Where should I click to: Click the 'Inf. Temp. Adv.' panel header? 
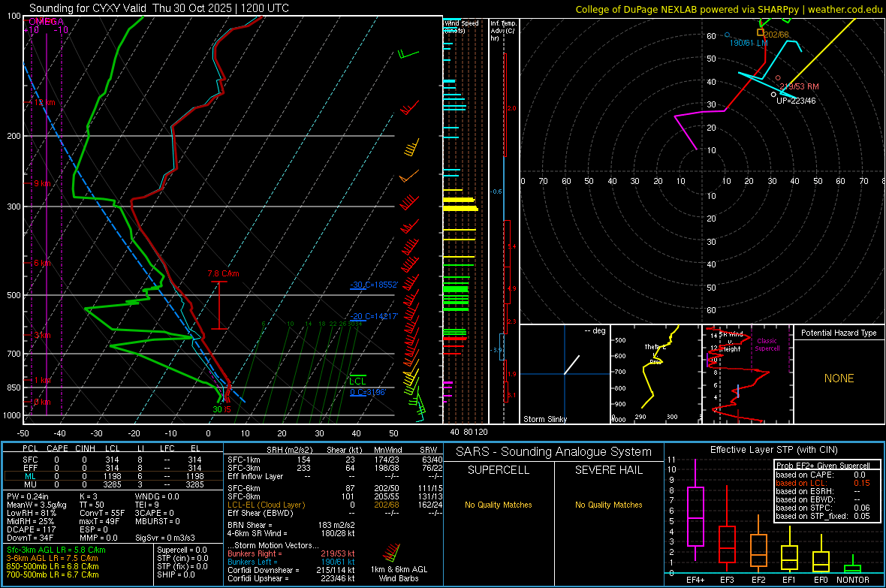503,31
